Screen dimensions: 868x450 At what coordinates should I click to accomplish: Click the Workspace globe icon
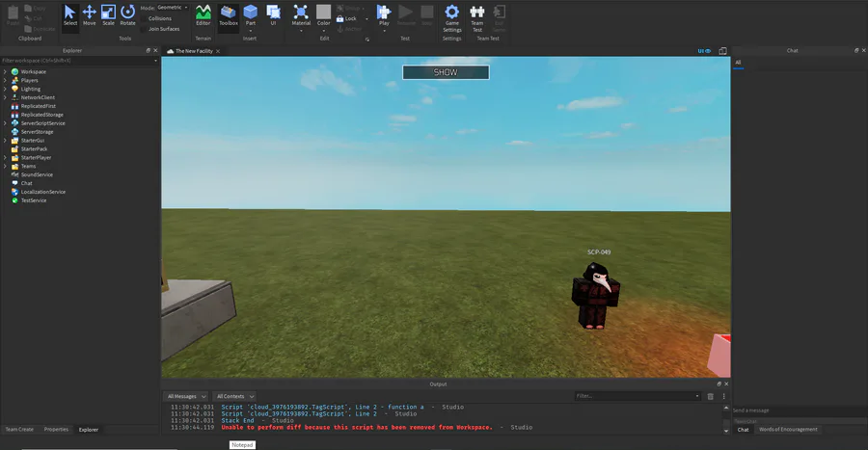click(x=14, y=72)
